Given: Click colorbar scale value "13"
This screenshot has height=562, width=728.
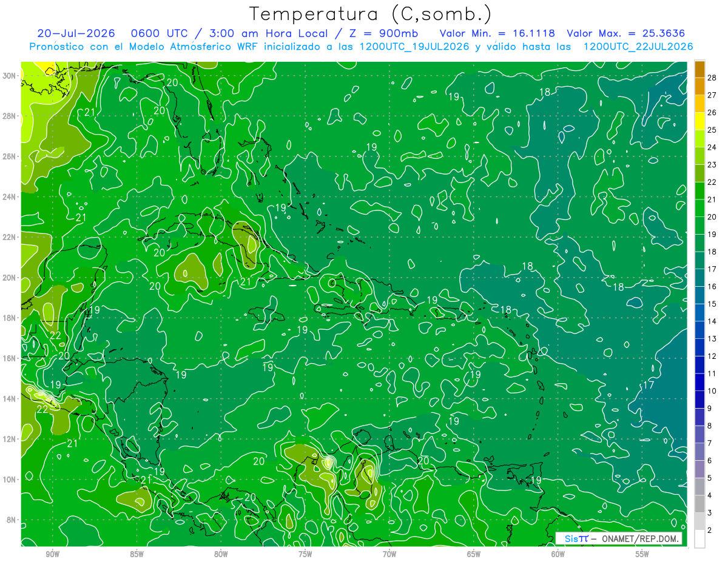Looking at the screenshot, I should click(713, 339).
